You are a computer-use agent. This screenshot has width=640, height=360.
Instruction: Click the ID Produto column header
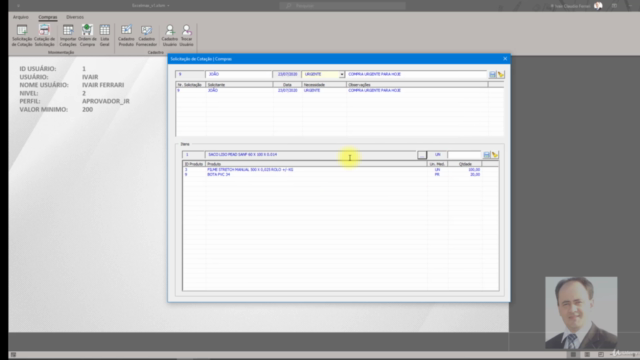click(x=194, y=164)
